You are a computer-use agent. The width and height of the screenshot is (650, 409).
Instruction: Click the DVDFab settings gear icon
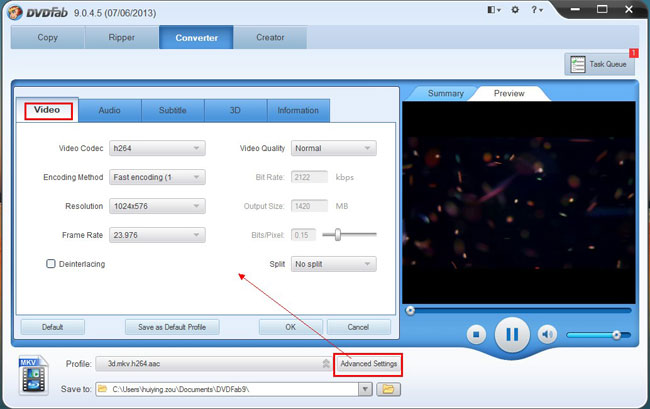click(x=515, y=10)
